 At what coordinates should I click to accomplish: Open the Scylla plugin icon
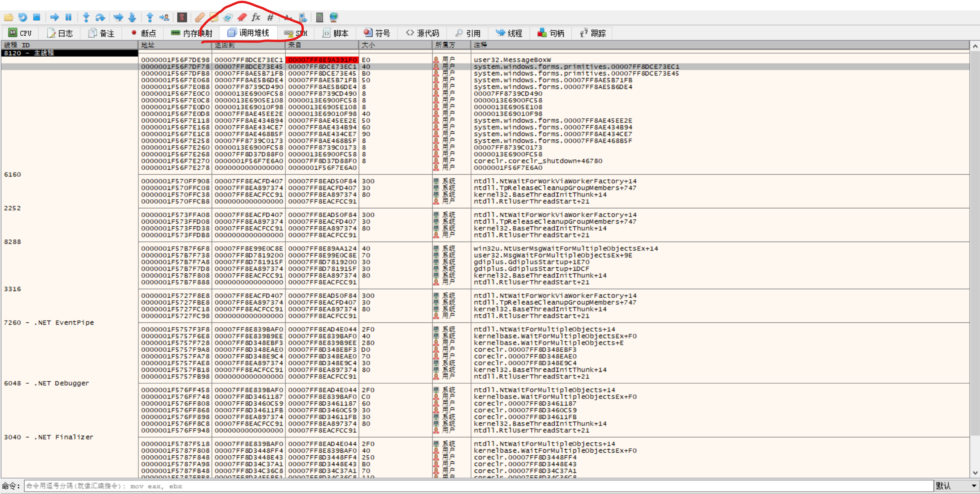click(182, 17)
